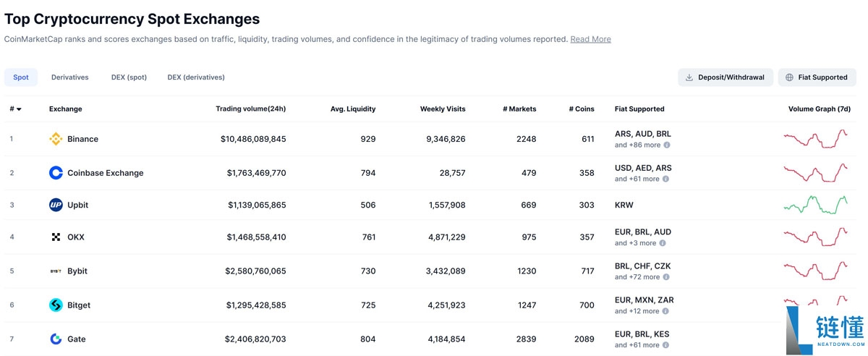This screenshot has height=356, width=868.
Task: Click the Bitget logo icon
Action: (x=56, y=305)
